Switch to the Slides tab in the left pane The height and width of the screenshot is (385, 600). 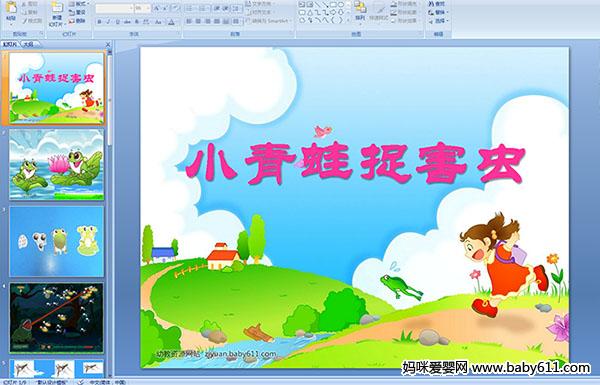coord(10,44)
